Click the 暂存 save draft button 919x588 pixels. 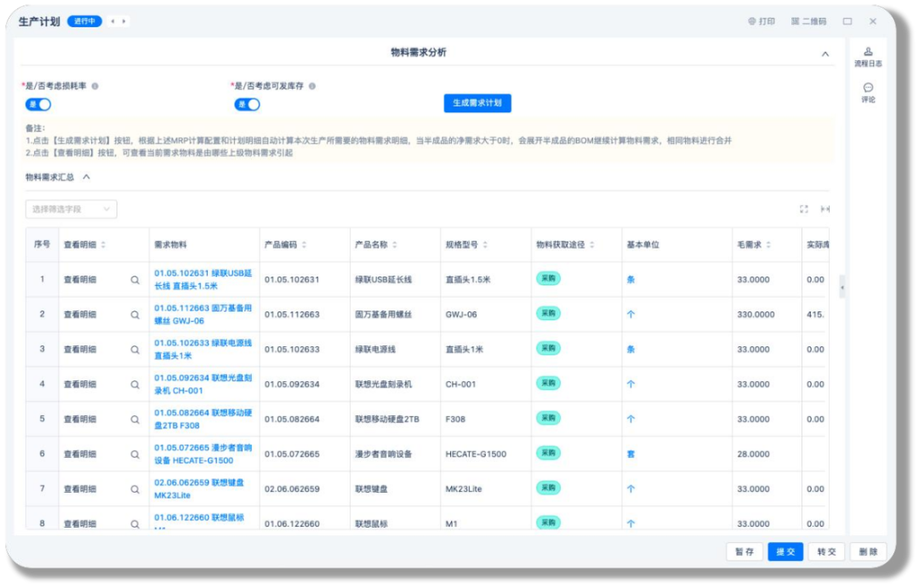pyautogui.click(x=745, y=551)
